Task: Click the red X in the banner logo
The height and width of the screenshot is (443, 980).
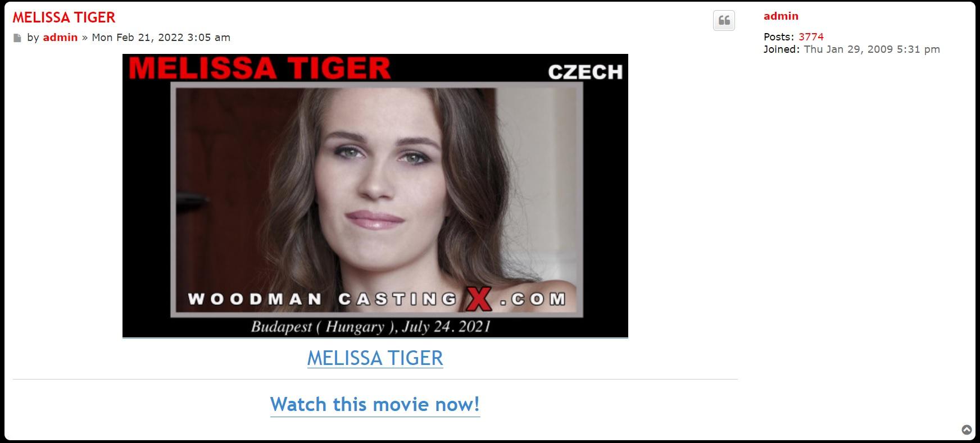Action: (x=478, y=298)
